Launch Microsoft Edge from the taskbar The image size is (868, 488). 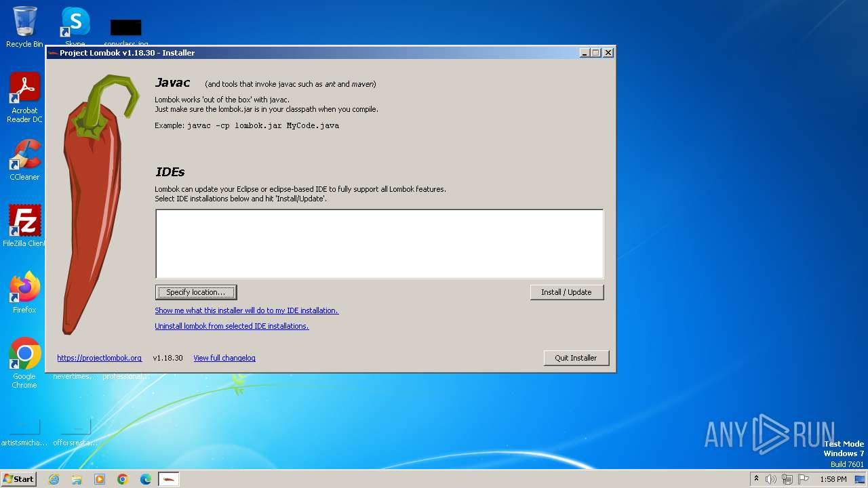pos(146,479)
